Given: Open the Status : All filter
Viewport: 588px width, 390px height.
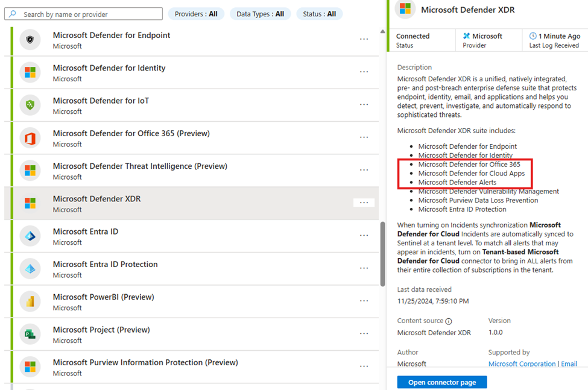Looking at the screenshot, I should coord(320,14).
